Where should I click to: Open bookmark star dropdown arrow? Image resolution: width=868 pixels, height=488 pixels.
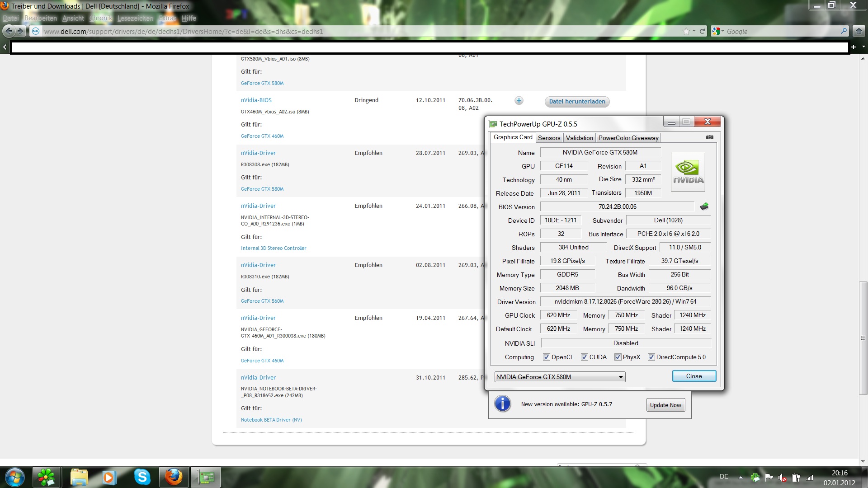[x=694, y=31]
